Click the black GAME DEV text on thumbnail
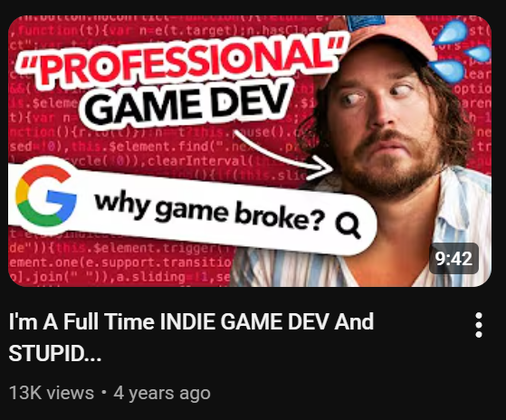This screenshot has height=420, width=506. coord(187,103)
